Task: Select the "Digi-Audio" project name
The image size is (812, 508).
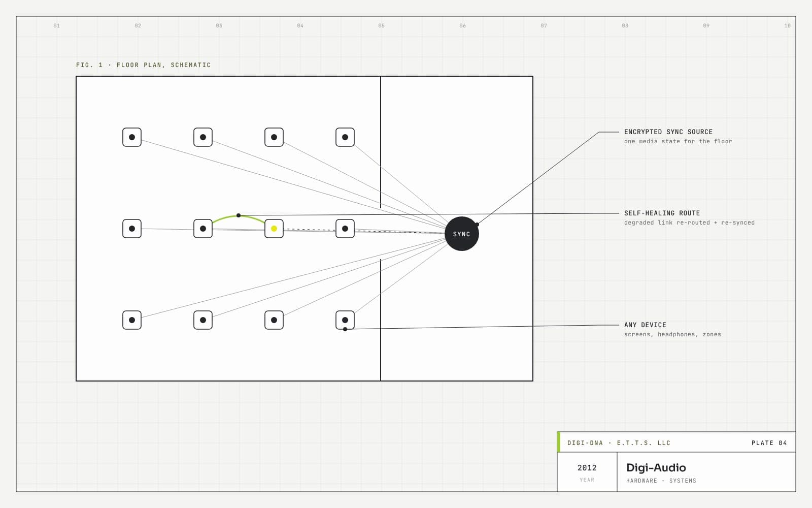Action: (x=656, y=468)
